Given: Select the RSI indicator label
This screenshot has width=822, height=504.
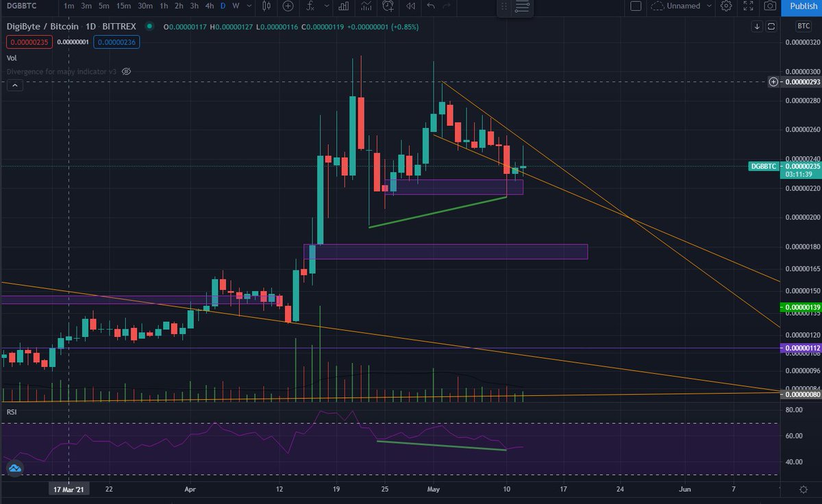Looking at the screenshot, I should [12, 412].
